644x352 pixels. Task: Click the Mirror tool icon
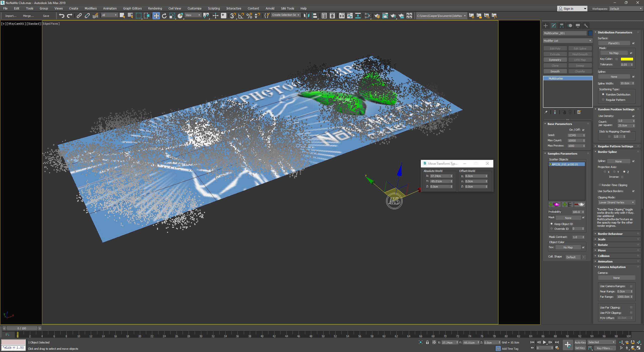(306, 16)
